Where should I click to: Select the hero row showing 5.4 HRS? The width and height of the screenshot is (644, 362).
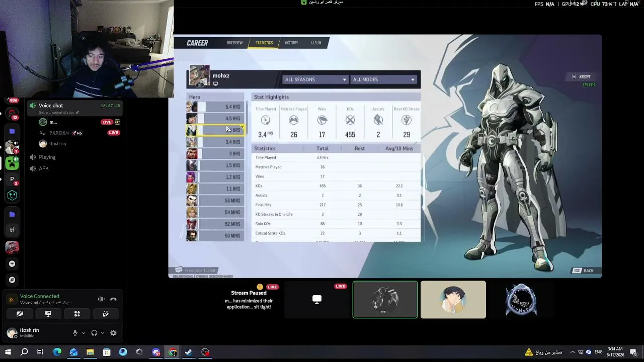(x=215, y=107)
